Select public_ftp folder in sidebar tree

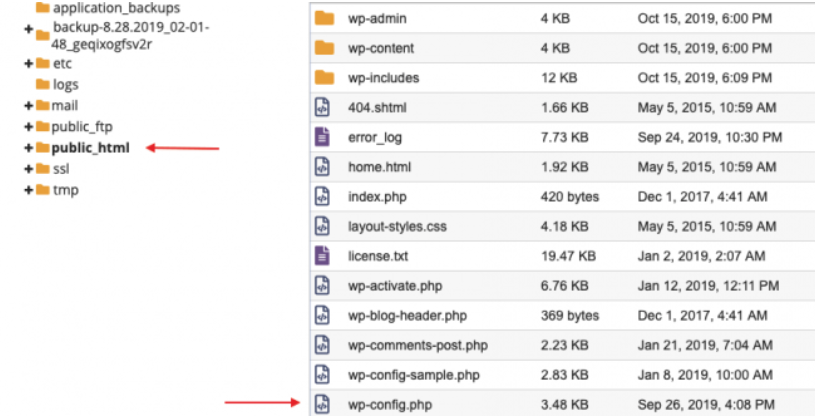pos(84,127)
